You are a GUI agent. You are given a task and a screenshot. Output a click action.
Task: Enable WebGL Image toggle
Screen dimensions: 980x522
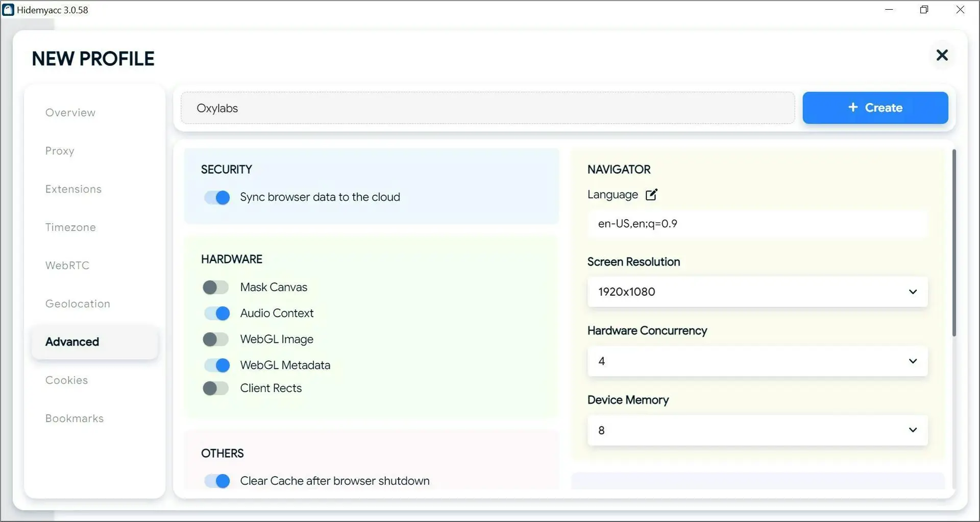216,340
